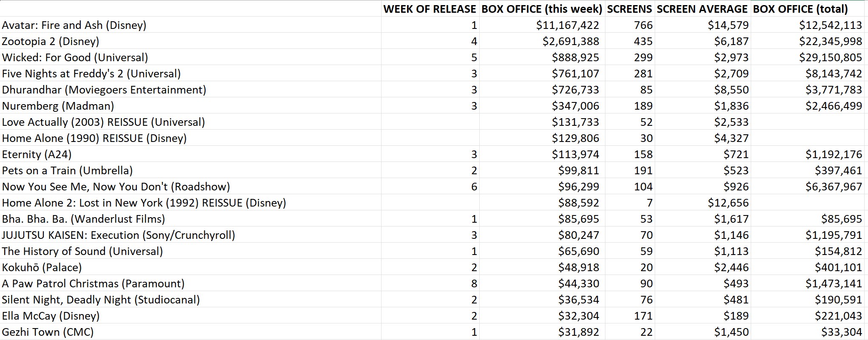The image size is (868, 340).
Task: Click the Love Actually (2003) REISSUE cell
Action: [103, 122]
